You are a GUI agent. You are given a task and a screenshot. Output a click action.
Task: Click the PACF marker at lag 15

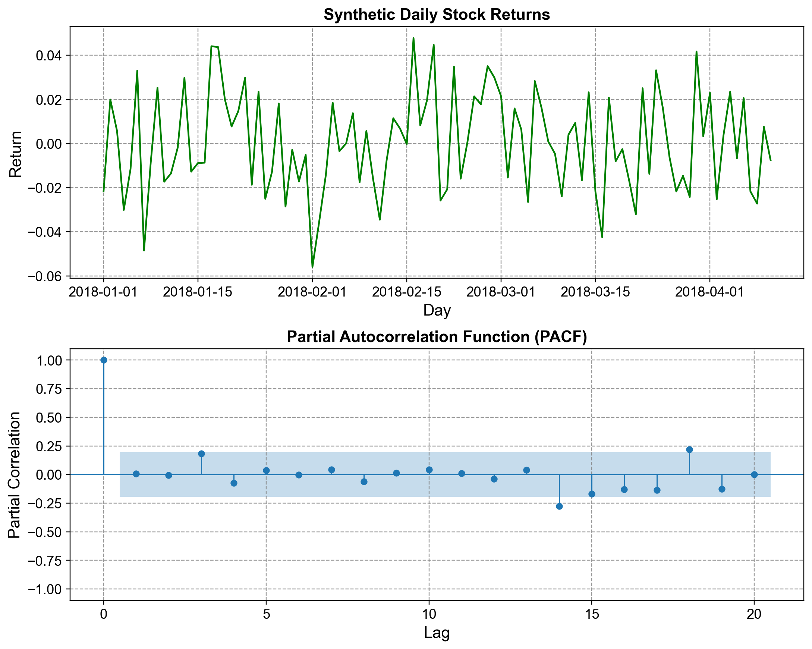592,494
